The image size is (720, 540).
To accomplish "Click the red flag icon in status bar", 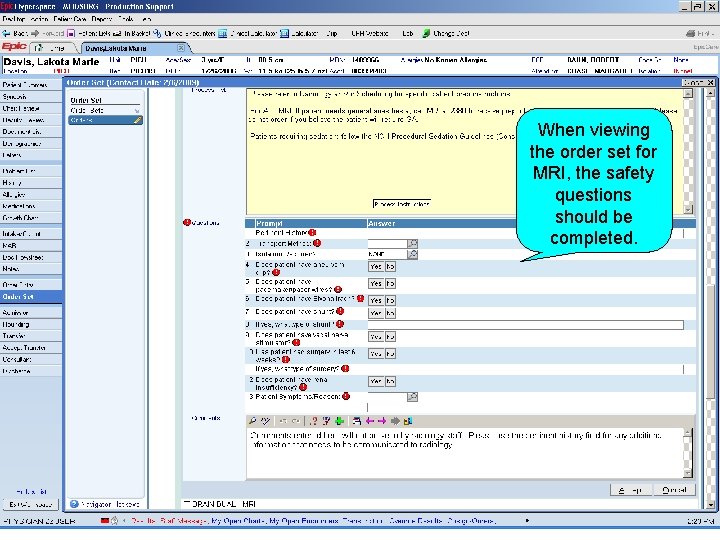I will pos(105,521).
